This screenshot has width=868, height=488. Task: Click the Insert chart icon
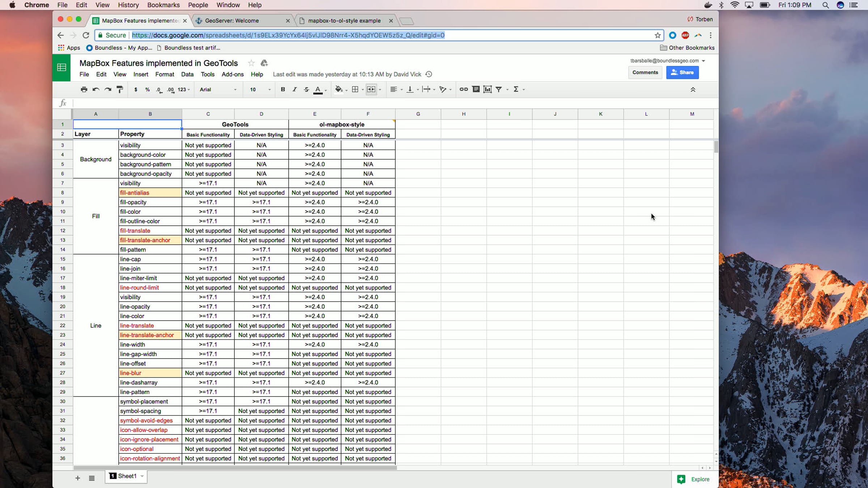pos(488,89)
